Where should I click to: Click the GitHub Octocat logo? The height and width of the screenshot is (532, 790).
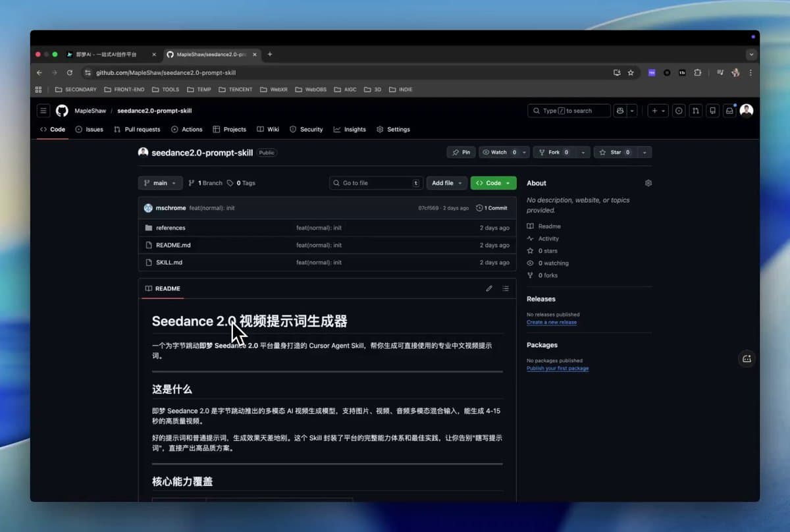tap(62, 111)
